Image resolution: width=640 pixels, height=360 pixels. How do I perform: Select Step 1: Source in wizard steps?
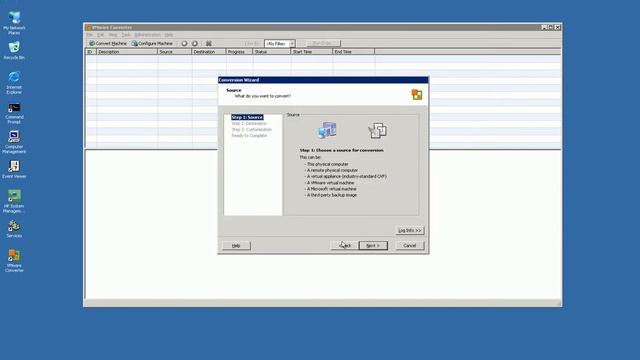[x=247, y=117]
